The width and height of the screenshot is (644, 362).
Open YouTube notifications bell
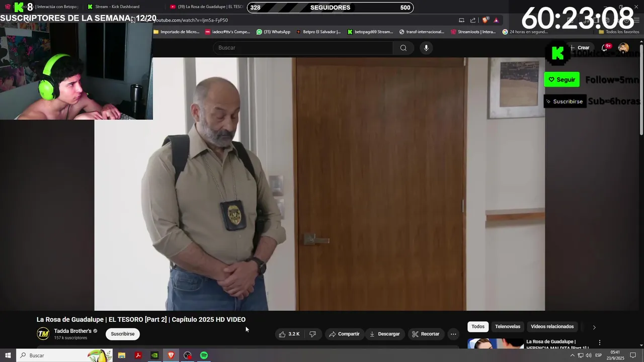(x=605, y=48)
